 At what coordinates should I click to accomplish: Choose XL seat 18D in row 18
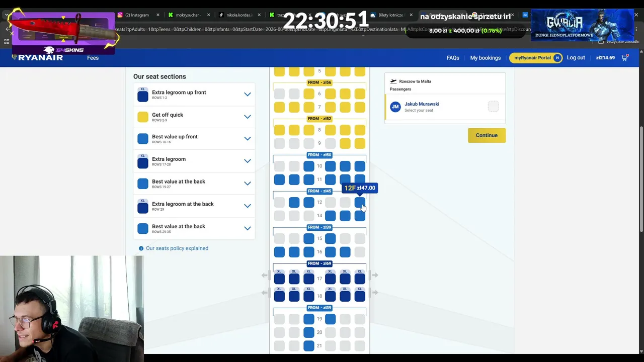tap(330, 295)
